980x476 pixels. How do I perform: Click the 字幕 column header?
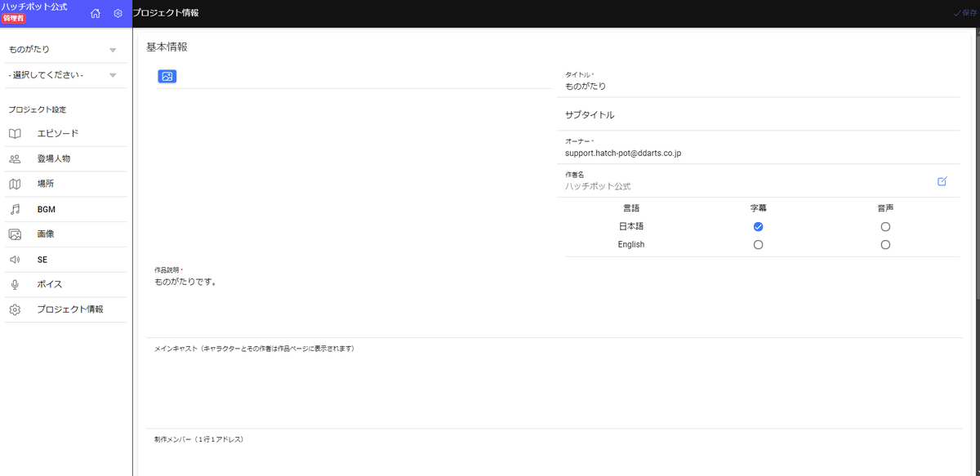[x=758, y=208]
